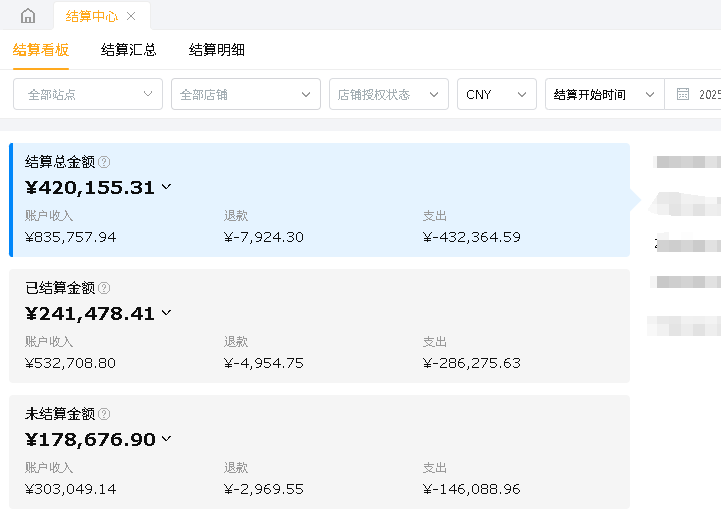Select the 已结算金额 summary card
Viewport: 721px width, 524px height.
[x=320, y=326]
